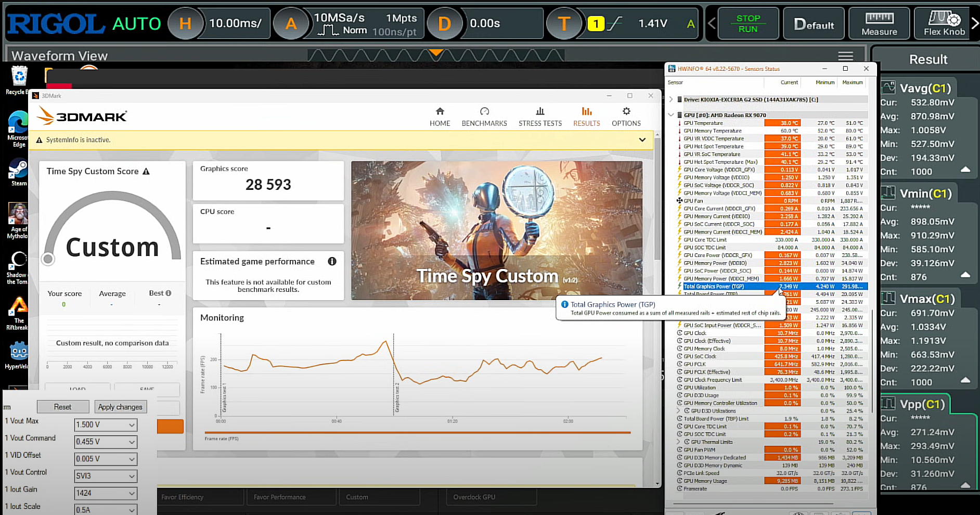Open the VID Offset dropdown
Screen dimensions: 980x515
click(106, 459)
